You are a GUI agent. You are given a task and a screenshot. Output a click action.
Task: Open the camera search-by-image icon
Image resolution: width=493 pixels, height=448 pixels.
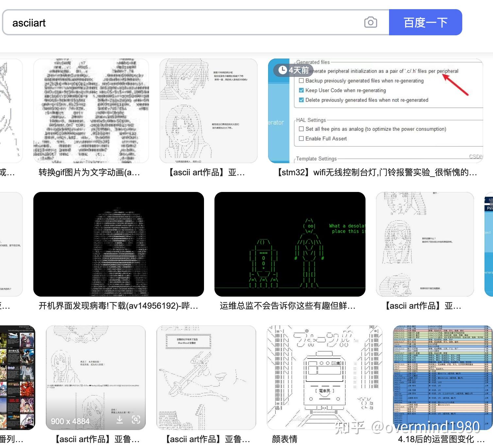370,22
